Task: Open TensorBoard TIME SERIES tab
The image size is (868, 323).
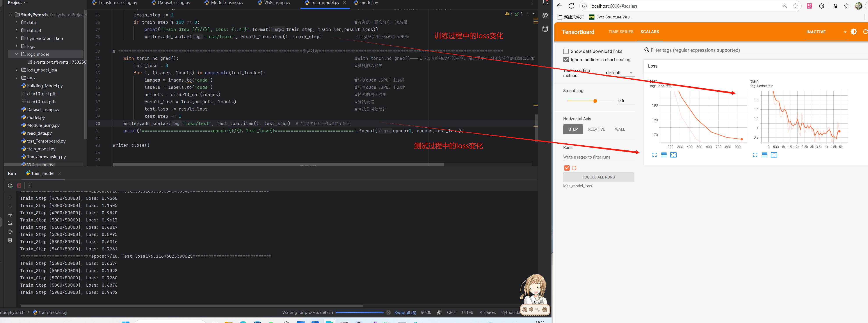Action: pos(621,32)
